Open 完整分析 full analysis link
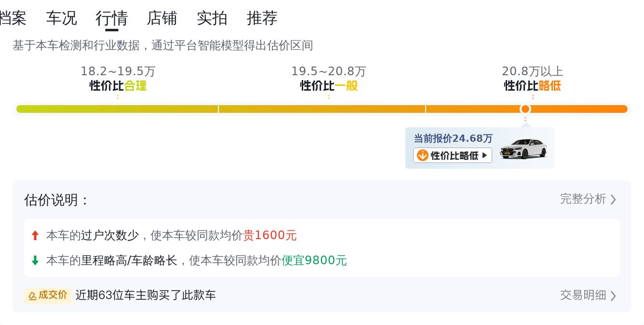Screen dimensions: 644x325 588,199
